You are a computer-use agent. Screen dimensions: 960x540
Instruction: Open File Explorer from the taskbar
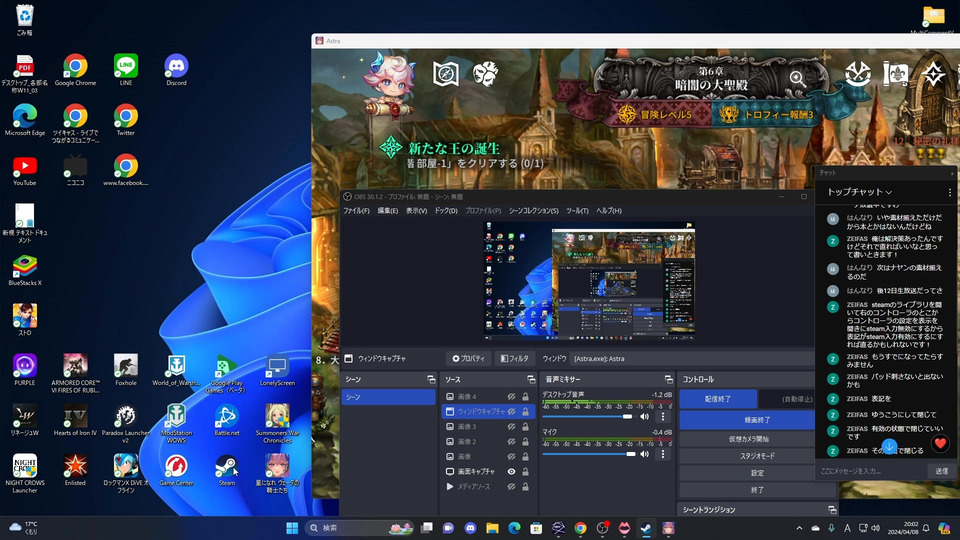pos(492,528)
